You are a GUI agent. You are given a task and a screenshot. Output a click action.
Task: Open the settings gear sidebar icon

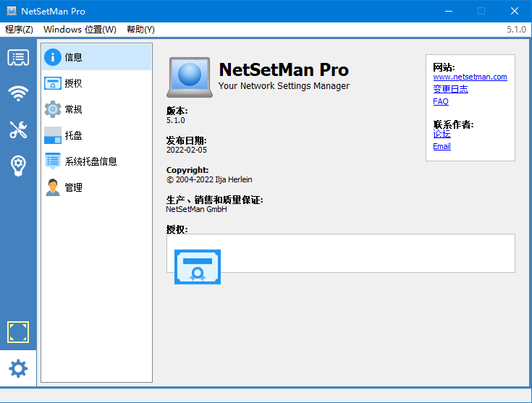(x=18, y=368)
